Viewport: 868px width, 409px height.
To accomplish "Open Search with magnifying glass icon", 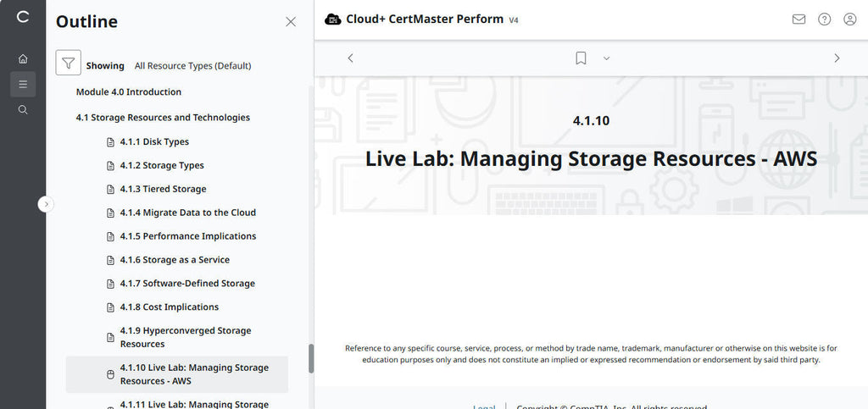I will click(23, 109).
